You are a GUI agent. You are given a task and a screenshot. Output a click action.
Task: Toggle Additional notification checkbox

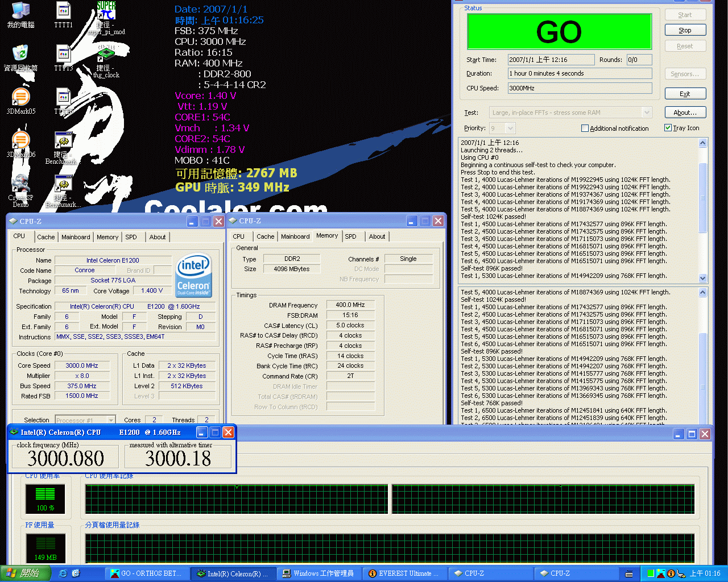tap(585, 128)
